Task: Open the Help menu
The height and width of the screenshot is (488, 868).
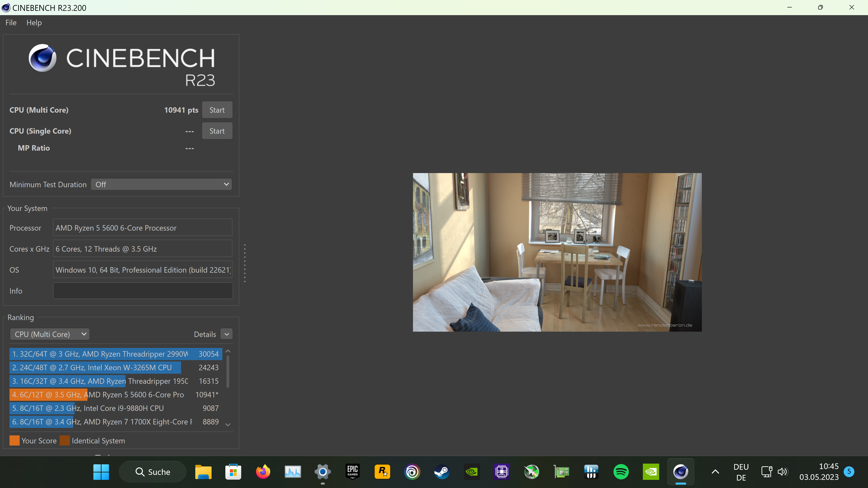Action: click(x=34, y=22)
